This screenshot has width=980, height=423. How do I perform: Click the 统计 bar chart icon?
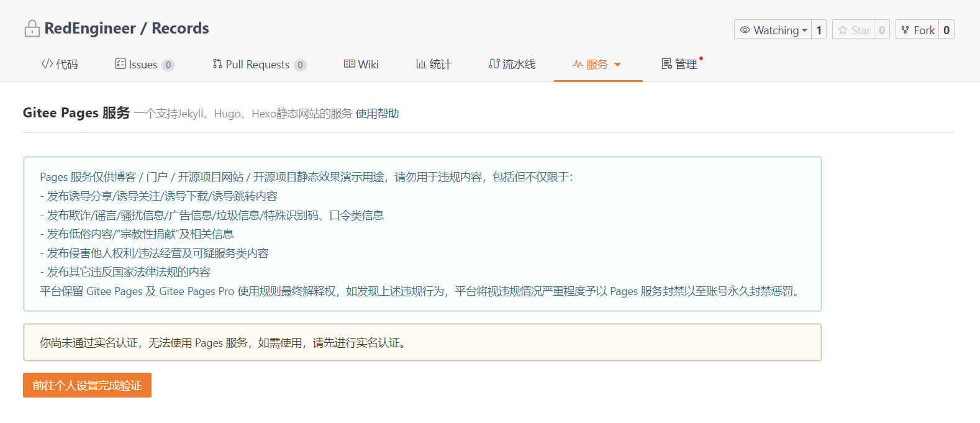(x=421, y=64)
